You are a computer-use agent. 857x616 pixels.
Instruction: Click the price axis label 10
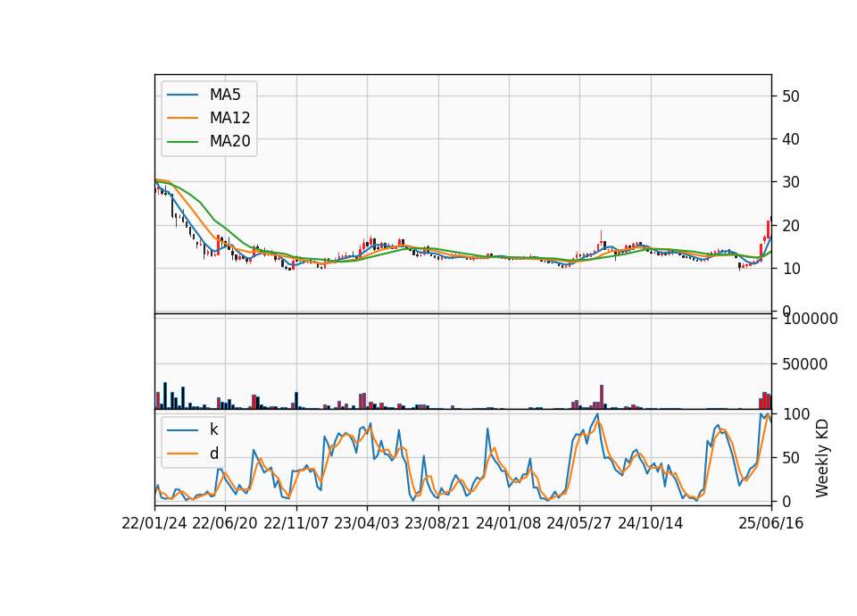[791, 269]
